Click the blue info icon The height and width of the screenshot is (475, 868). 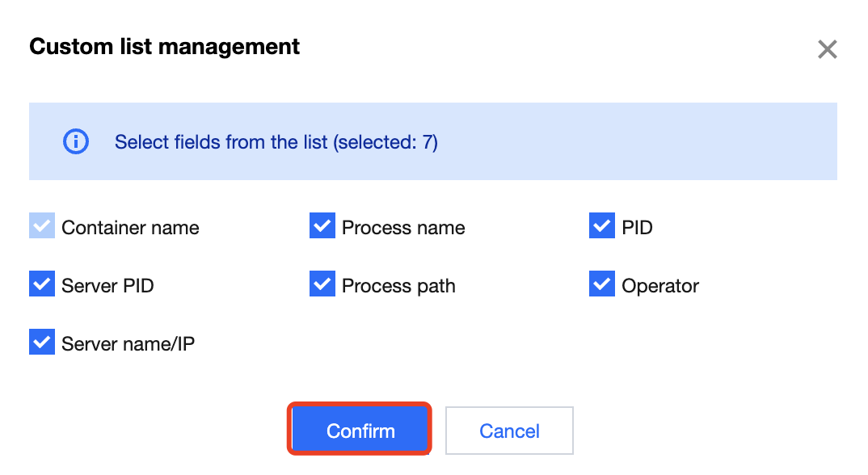point(75,142)
